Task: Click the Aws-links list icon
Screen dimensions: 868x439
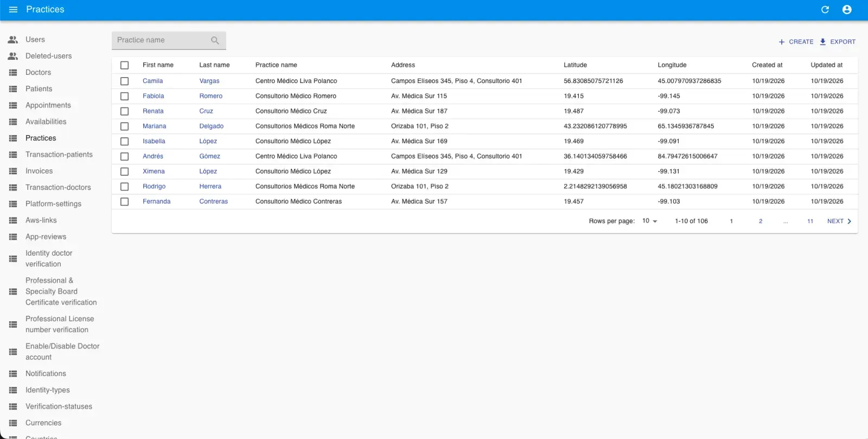Action: tap(13, 220)
